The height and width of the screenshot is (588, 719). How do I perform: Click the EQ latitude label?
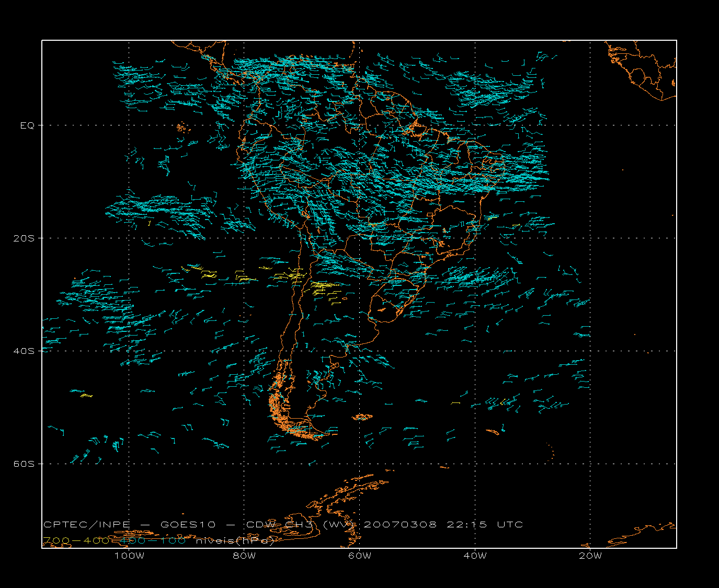[x=27, y=125]
